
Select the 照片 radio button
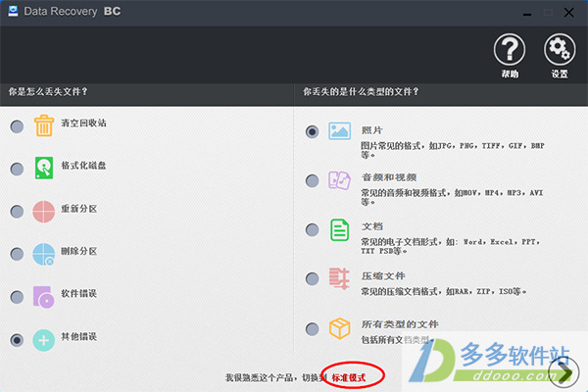[312, 131]
